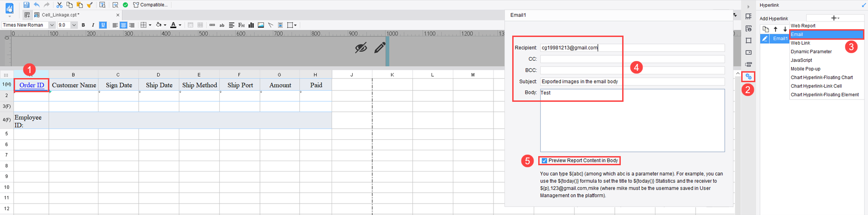Select the Ship Method header cell
Screen dimensions: 868x215
pos(199,85)
